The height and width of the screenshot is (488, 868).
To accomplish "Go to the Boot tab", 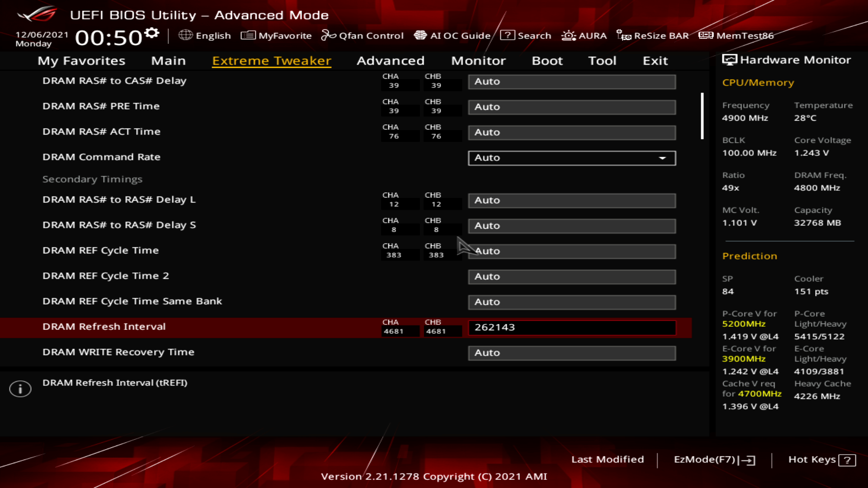I will (x=547, y=61).
